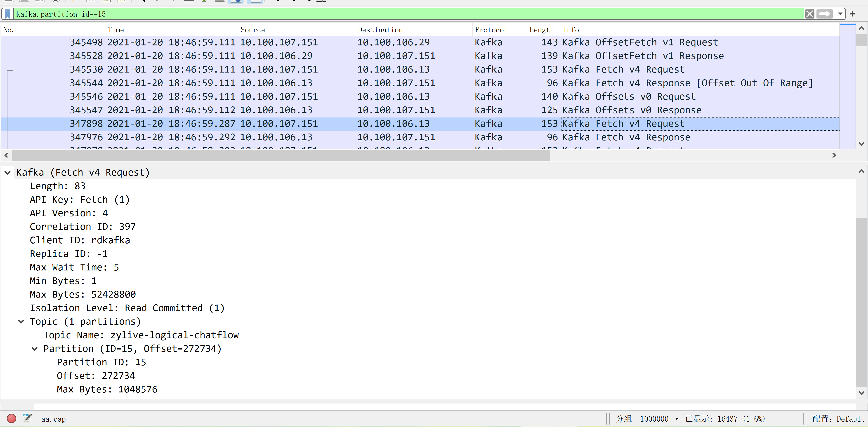868x427 pixels.
Task: Click in the kafka.partition_id filter input field
Action: [404, 14]
